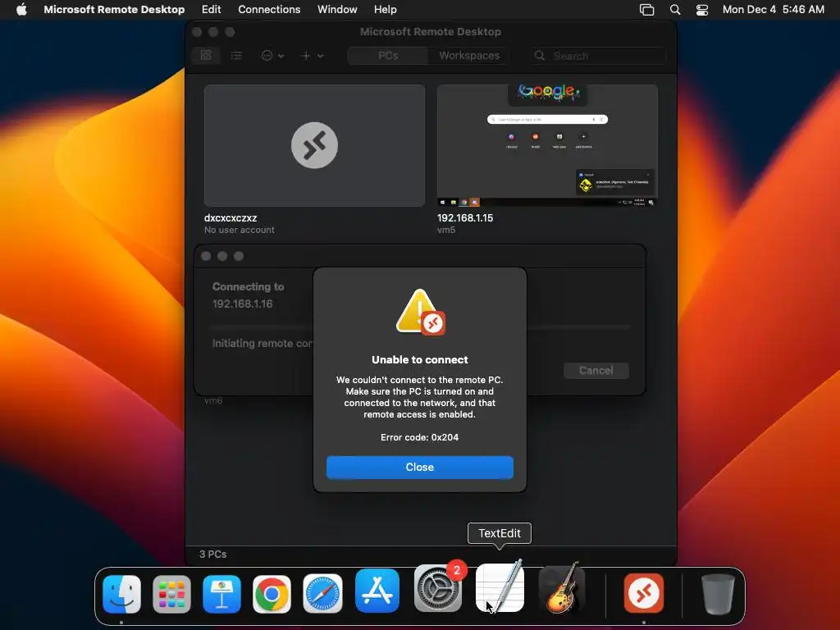Switch to list view in Remote Desktop toolbar
This screenshot has height=630, width=840.
tap(236, 55)
